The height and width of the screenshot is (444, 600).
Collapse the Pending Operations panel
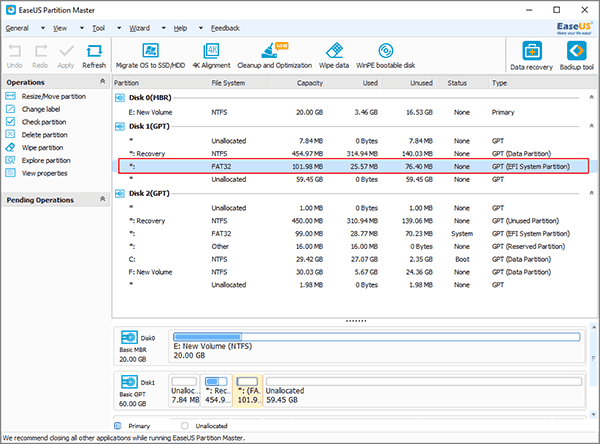point(102,200)
